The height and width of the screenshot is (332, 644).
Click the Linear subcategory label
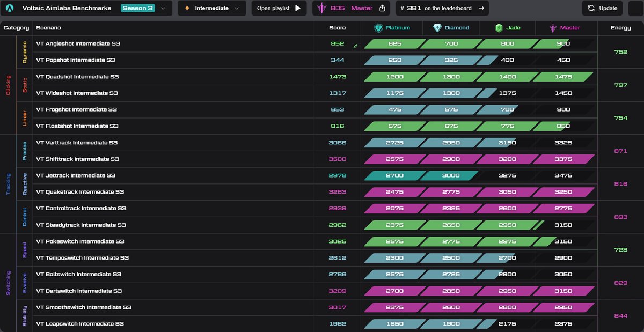[25, 118]
